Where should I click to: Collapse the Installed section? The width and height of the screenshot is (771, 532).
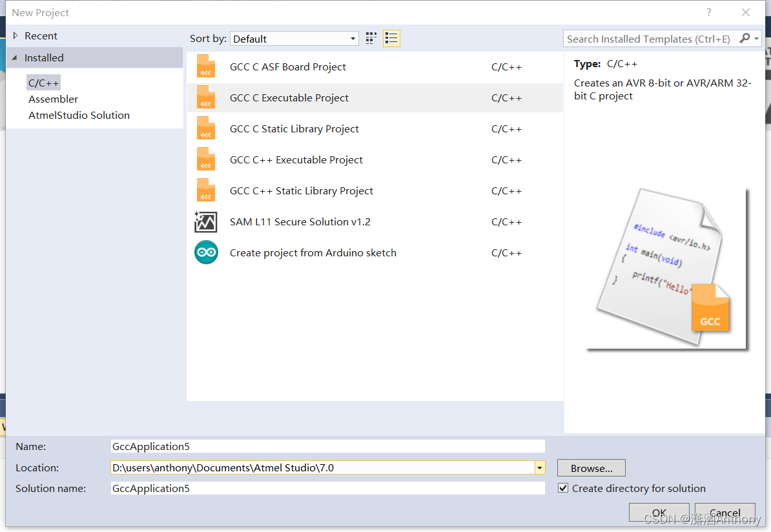coord(14,57)
